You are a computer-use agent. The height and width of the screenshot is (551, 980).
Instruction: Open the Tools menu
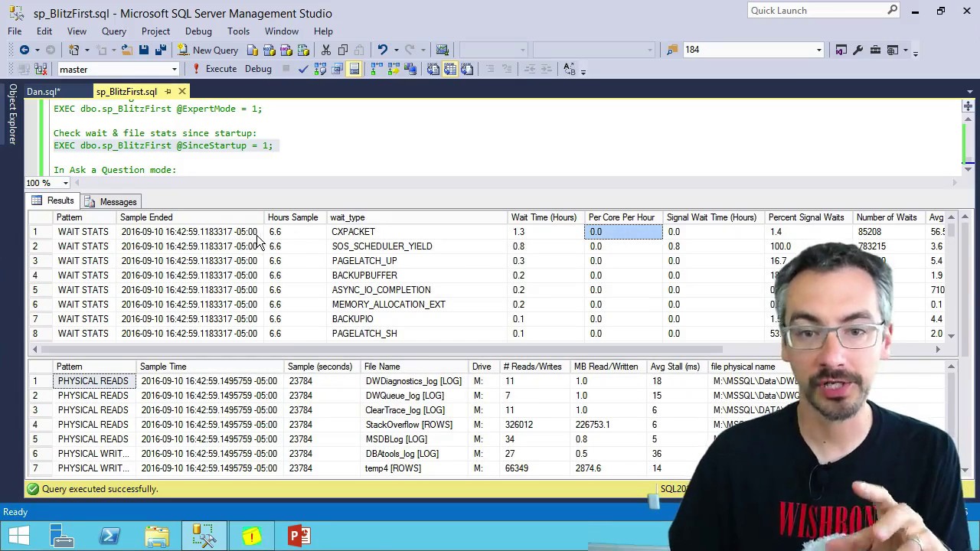point(238,31)
